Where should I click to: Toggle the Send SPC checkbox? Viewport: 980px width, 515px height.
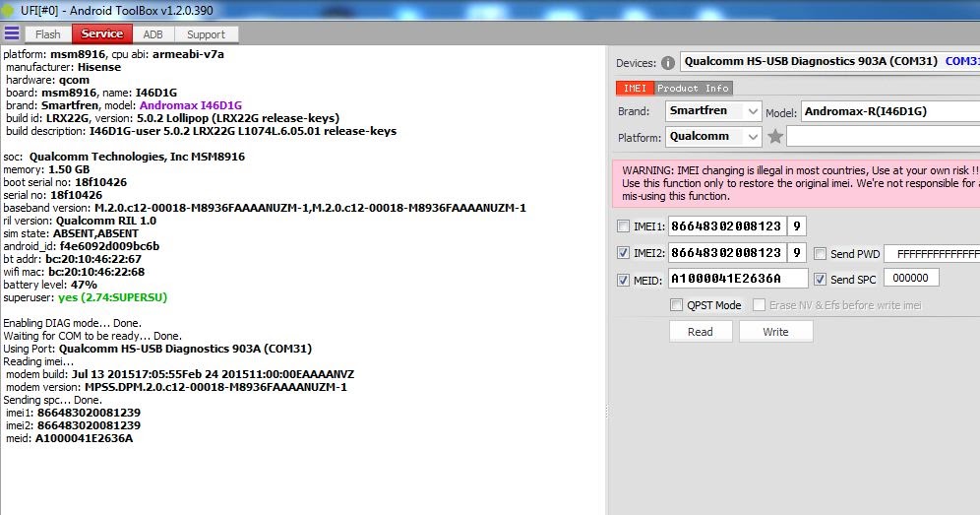click(820, 279)
